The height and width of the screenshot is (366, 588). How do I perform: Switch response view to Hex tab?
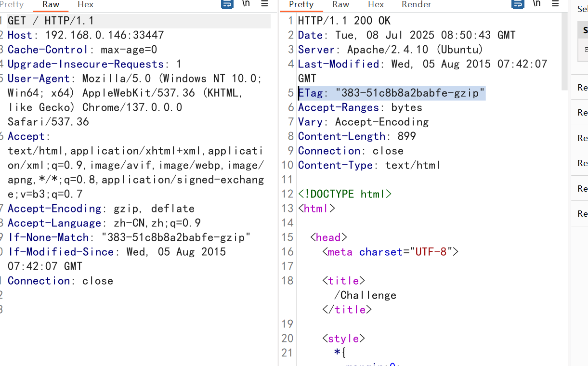[376, 4]
